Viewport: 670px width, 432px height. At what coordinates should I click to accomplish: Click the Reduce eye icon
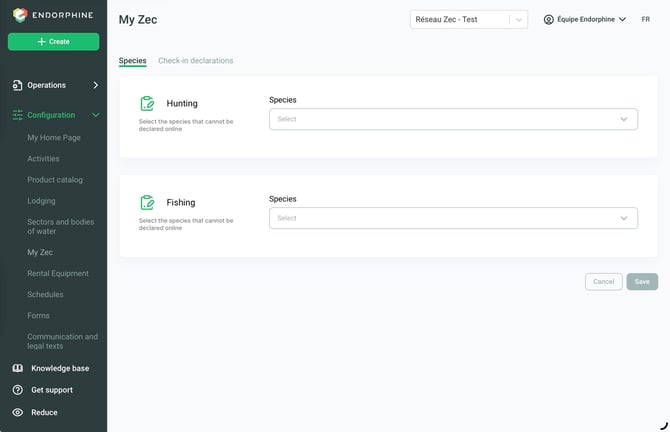click(x=18, y=412)
